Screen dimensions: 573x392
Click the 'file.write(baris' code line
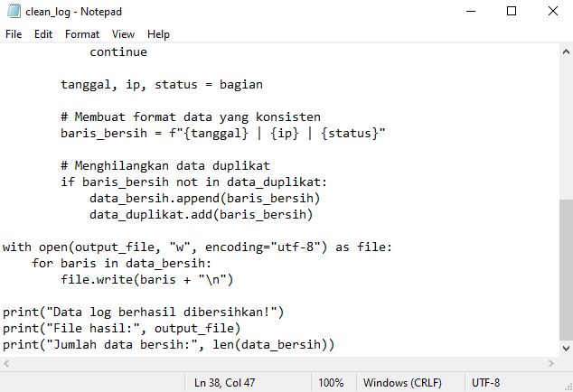[147, 280]
